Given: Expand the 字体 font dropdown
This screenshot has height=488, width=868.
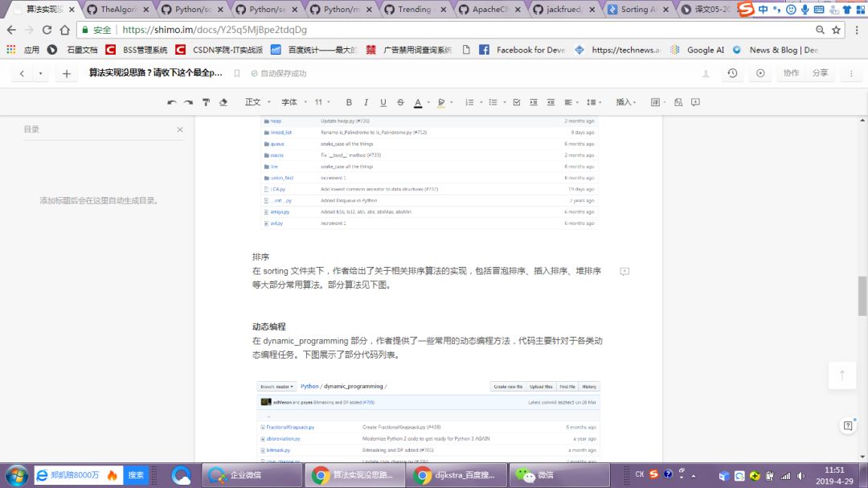Looking at the screenshot, I should [x=292, y=102].
